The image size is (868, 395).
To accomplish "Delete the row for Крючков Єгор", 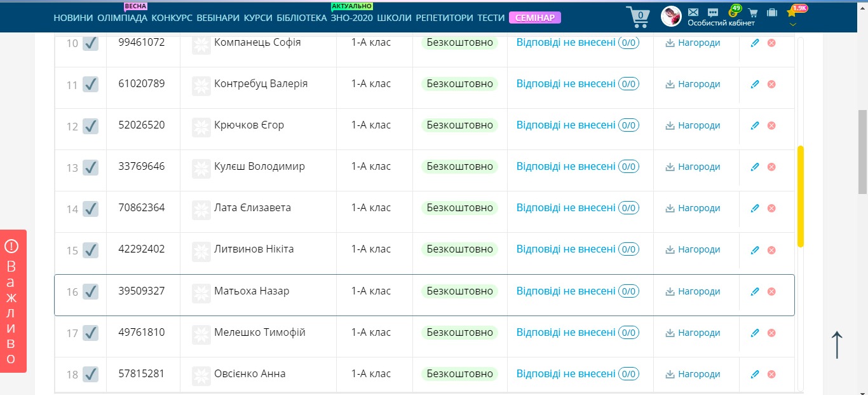I will point(771,126).
